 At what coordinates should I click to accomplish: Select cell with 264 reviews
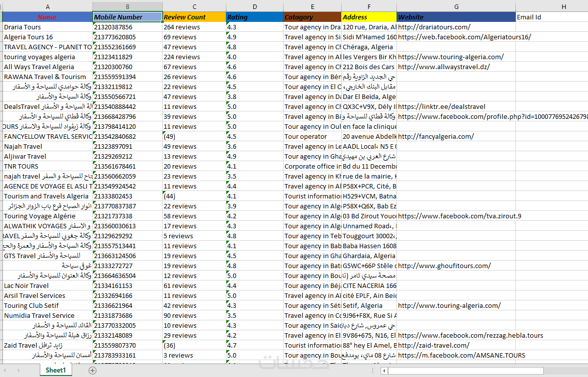(x=194, y=27)
